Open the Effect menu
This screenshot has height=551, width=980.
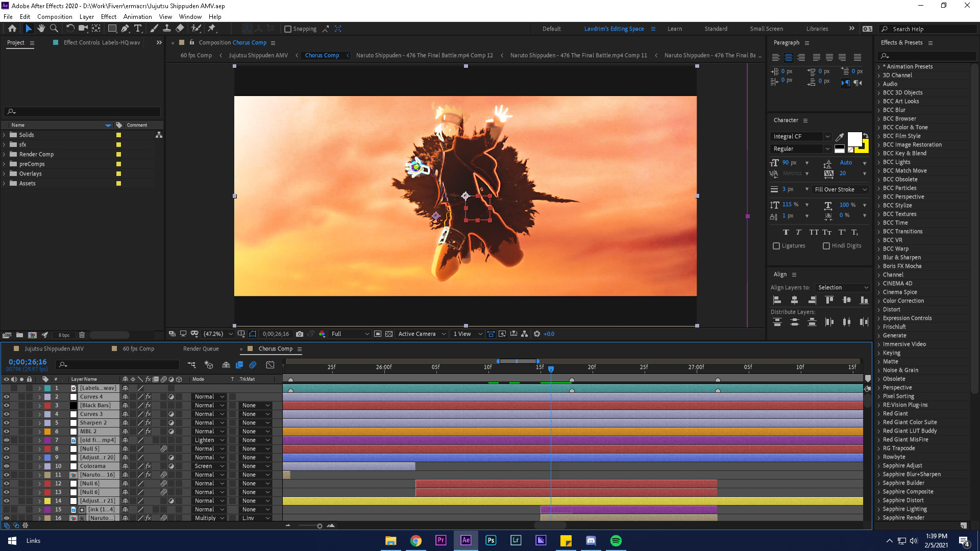click(x=109, y=17)
